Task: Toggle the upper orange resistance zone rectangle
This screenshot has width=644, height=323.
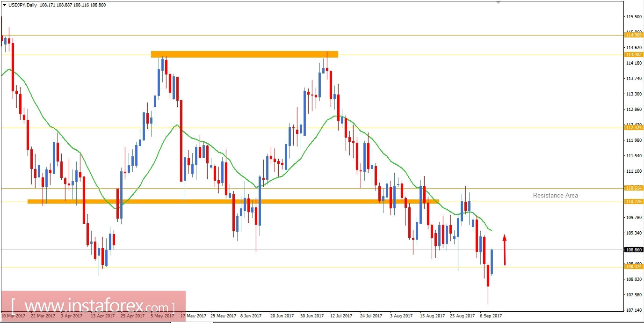Action: (x=244, y=53)
